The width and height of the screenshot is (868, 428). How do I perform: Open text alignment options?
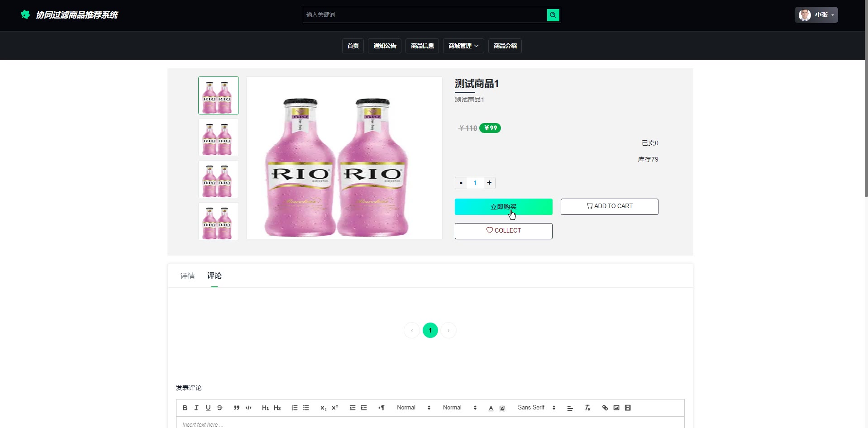[x=570, y=408]
